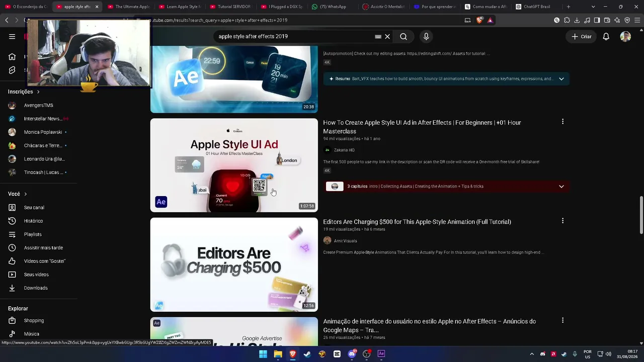Open the notifications bell
The width and height of the screenshot is (644, 362).
point(606,36)
